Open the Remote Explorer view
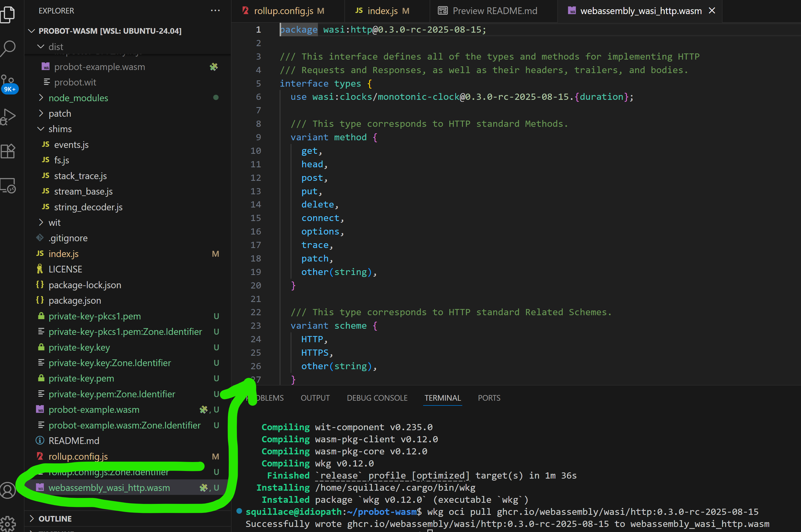This screenshot has height=532, width=801. coord(8,186)
